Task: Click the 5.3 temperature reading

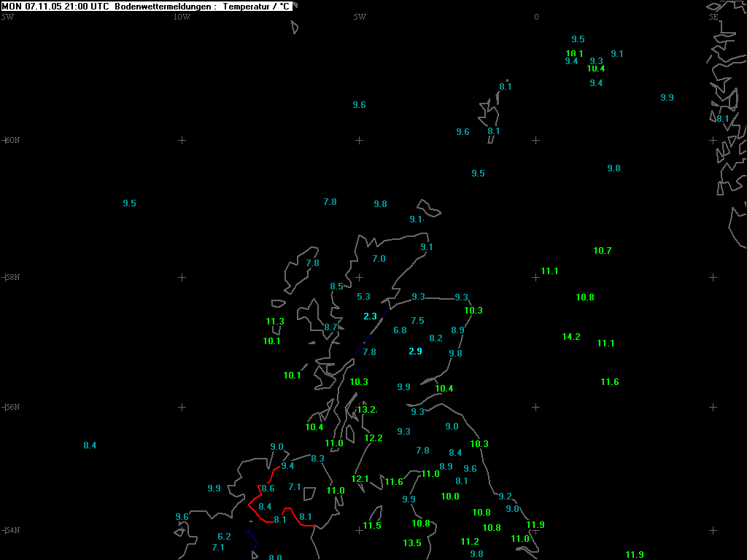Action: [x=363, y=297]
